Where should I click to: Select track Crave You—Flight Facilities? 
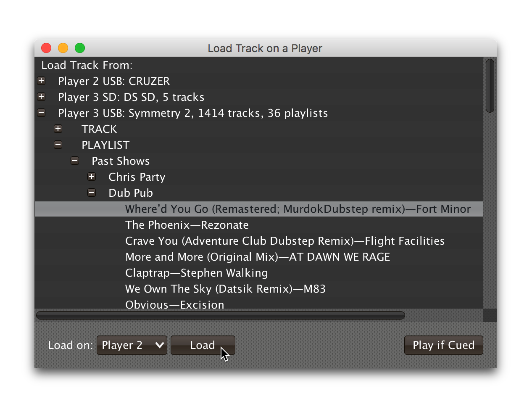click(x=285, y=241)
